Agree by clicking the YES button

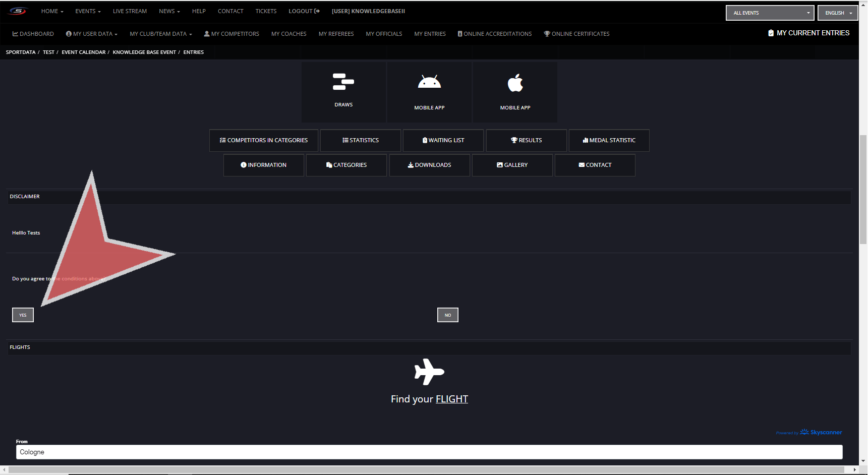tap(23, 315)
